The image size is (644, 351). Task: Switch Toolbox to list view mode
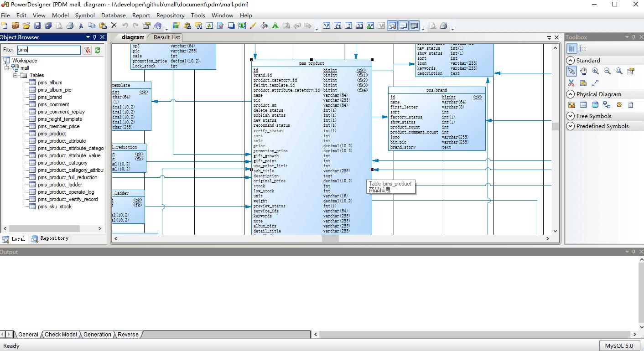[x=583, y=49]
